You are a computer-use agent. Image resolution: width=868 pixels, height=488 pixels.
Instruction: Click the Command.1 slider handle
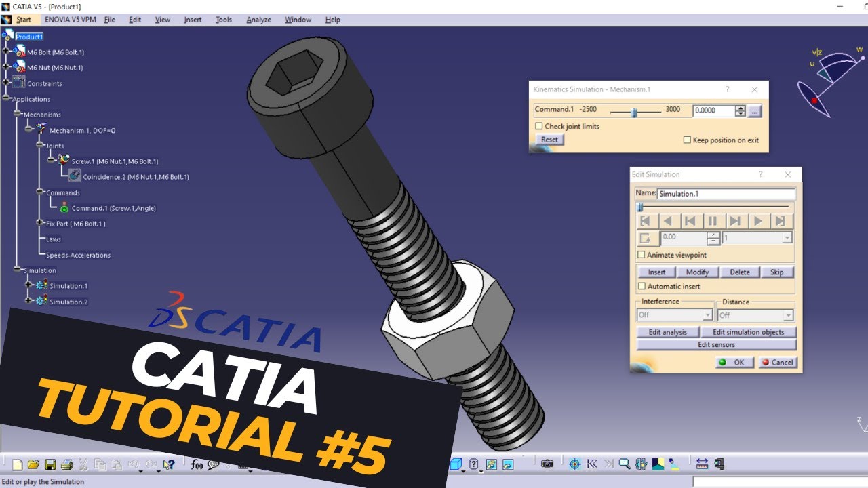coord(635,112)
